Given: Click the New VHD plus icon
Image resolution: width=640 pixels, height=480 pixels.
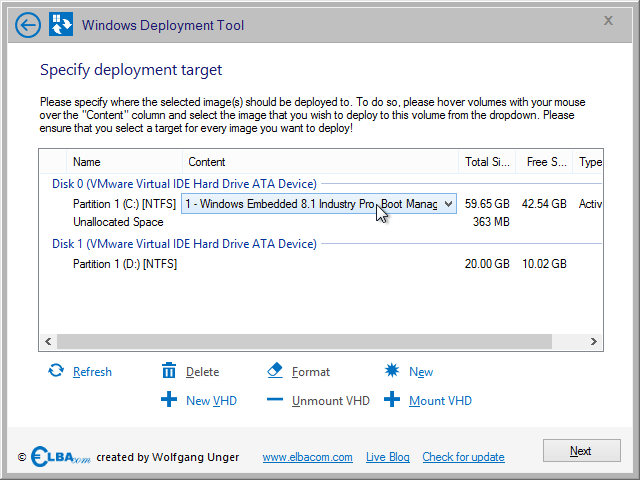Looking at the screenshot, I should (x=169, y=400).
